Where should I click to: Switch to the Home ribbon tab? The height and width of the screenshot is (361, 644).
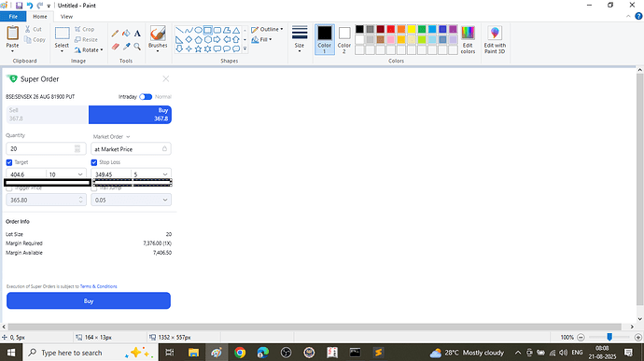click(x=40, y=17)
